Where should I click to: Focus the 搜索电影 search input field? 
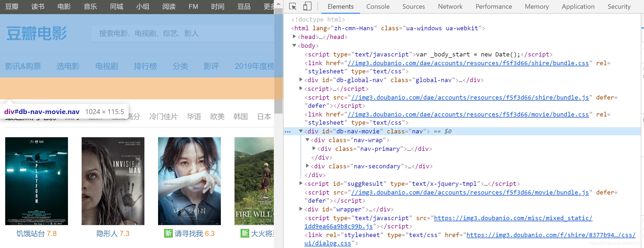(183, 34)
